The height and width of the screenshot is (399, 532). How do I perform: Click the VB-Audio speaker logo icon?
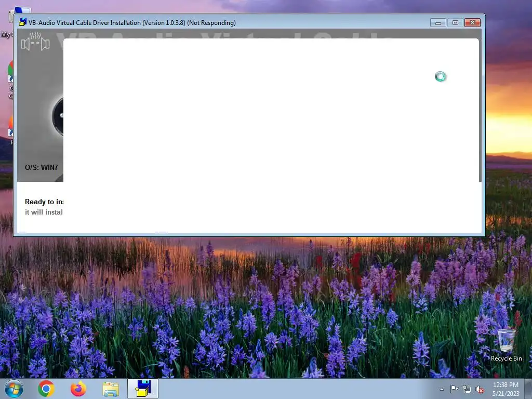35,42
